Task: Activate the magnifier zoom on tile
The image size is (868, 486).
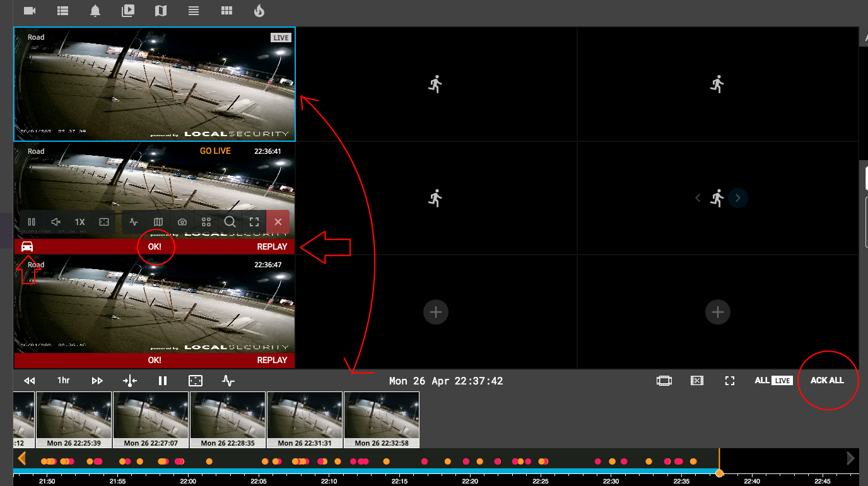Action: 230,222
